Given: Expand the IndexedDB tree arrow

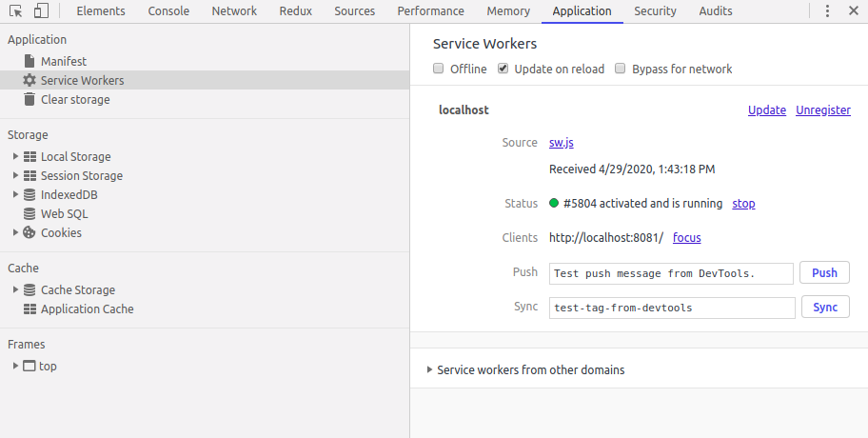Looking at the screenshot, I should [15, 194].
